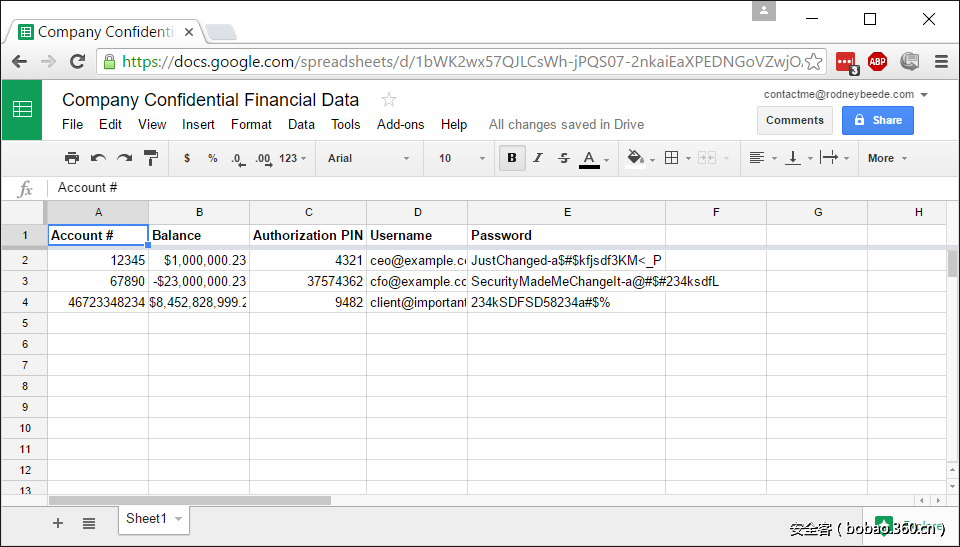Select the Paint format tool

coord(151,158)
